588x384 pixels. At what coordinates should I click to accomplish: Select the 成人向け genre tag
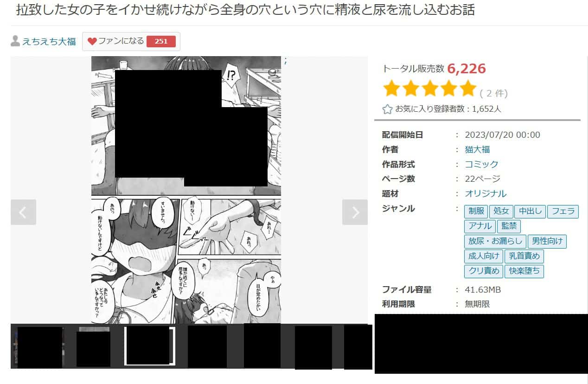tap(484, 256)
